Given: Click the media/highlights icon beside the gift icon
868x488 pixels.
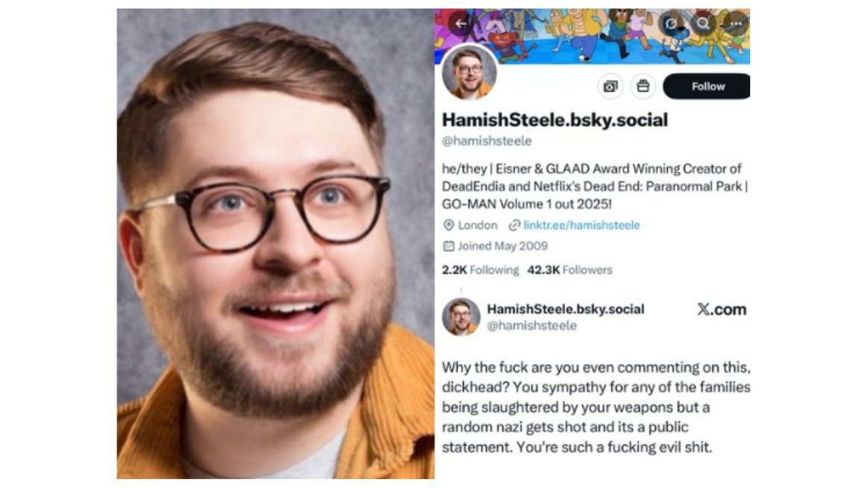Looking at the screenshot, I should click(x=610, y=87).
